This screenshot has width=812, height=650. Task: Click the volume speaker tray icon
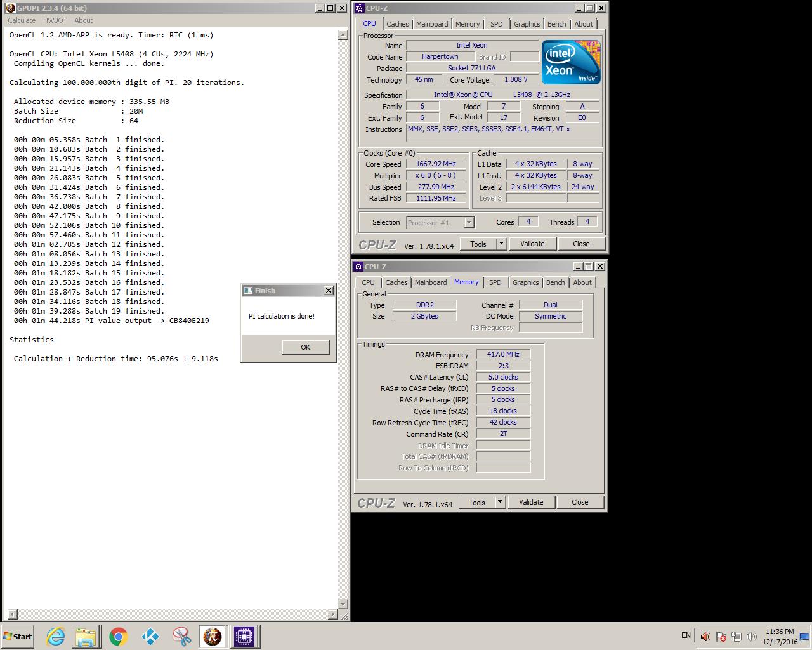tap(705, 636)
